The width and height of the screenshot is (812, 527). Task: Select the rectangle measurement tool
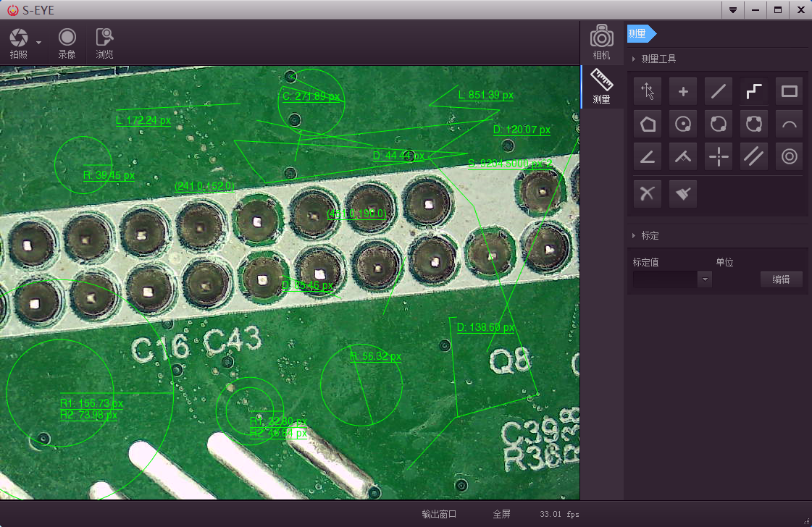[x=790, y=92]
